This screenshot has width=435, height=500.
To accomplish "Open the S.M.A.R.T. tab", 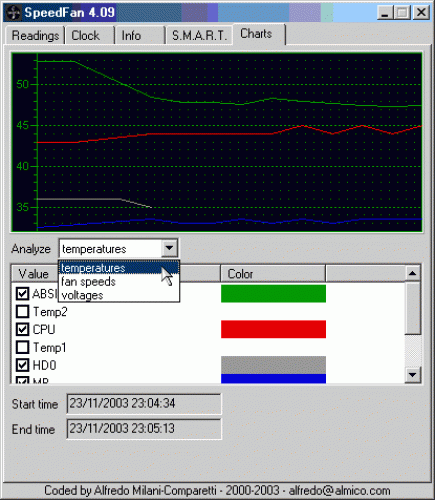I will click(199, 36).
